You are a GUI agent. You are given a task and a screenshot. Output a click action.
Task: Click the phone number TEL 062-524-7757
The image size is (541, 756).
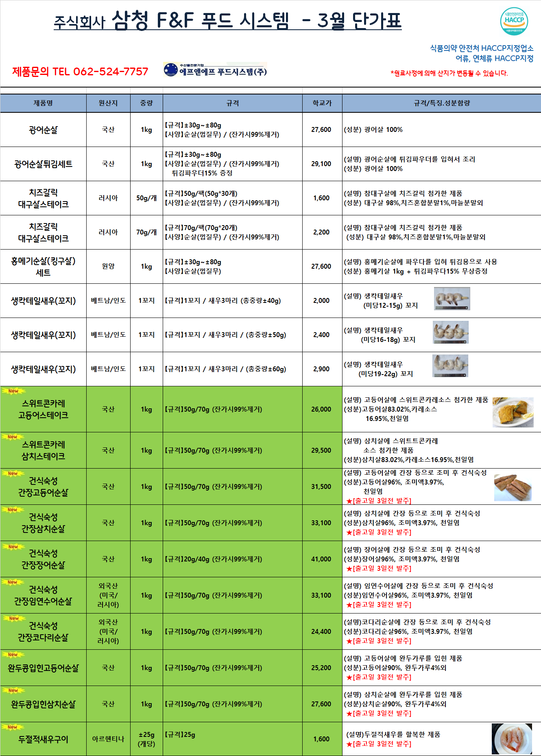pos(100,72)
